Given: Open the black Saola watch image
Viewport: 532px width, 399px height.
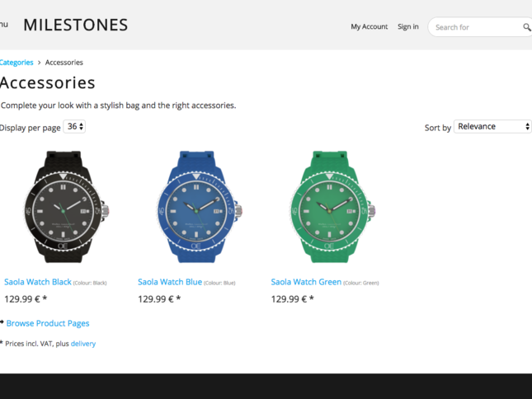Looking at the screenshot, I should tap(62, 206).
